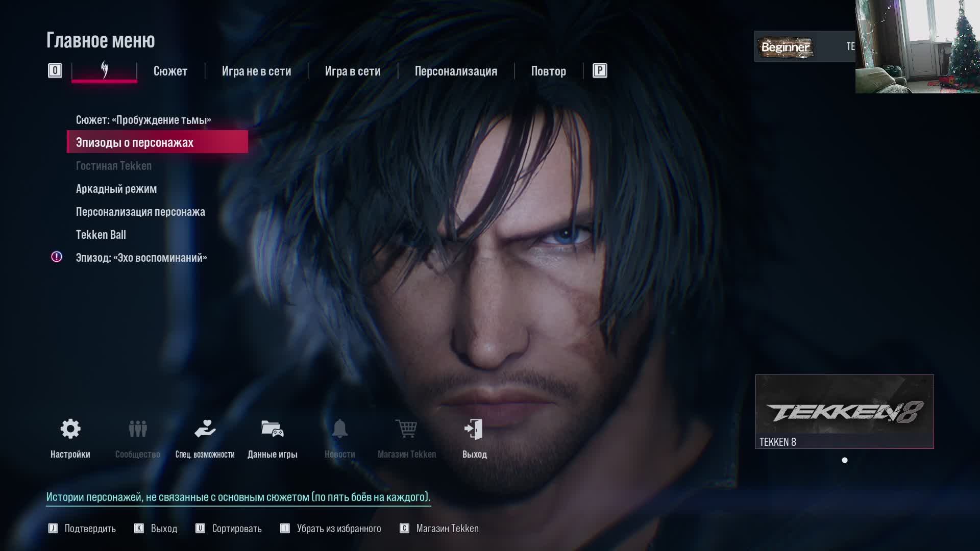The height and width of the screenshot is (551, 980).
Task: Click the K key Выход hint icon
Action: click(139, 529)
